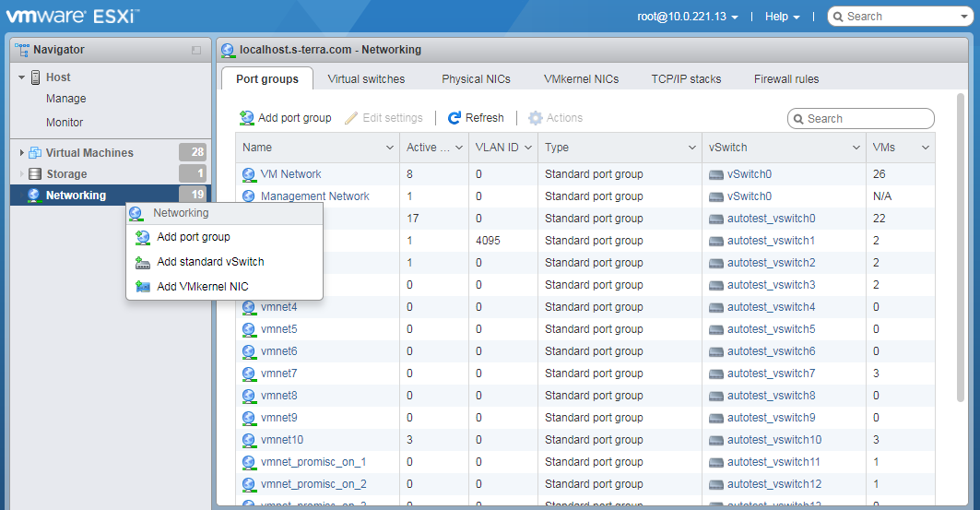980x510 pixels.
Task: Select Manage under Host in Navigator
Action: [66, 99]
